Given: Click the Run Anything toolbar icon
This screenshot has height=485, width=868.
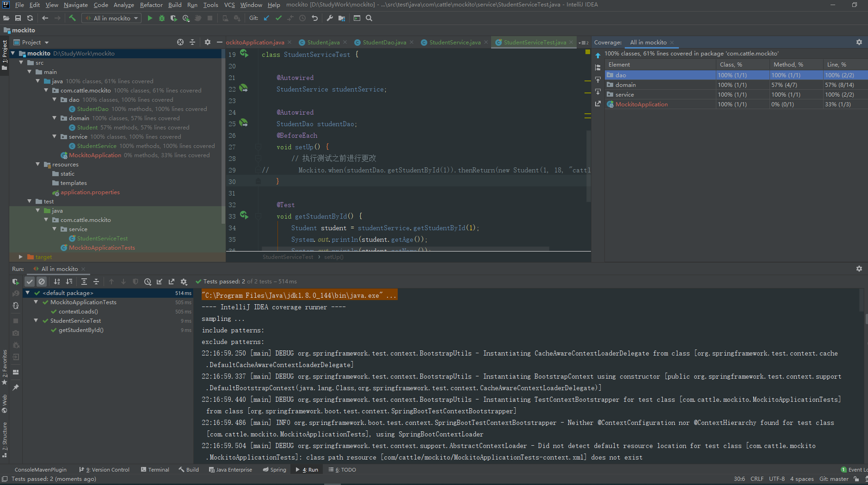Looking at the screenshot, I should pos(357,18).
